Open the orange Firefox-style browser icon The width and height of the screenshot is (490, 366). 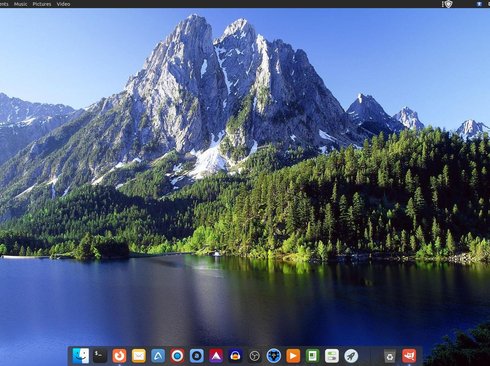119,356
